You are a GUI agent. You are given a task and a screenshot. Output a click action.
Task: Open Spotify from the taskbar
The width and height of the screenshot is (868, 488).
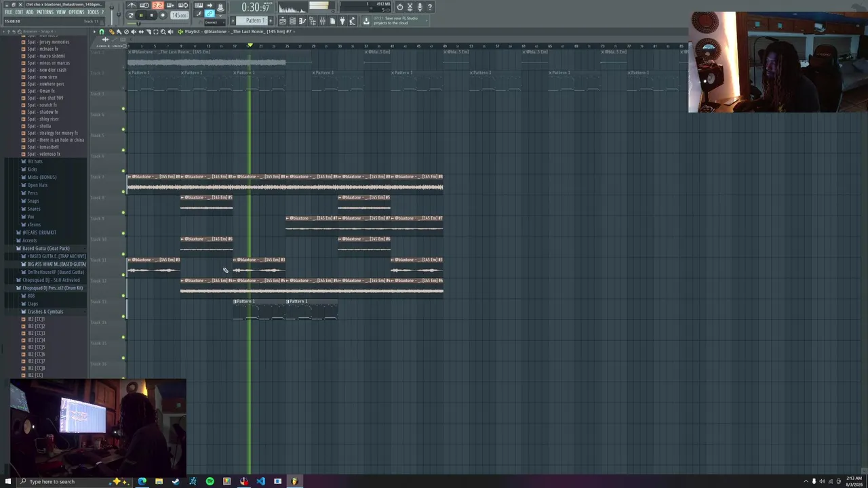tap(210, 481)
